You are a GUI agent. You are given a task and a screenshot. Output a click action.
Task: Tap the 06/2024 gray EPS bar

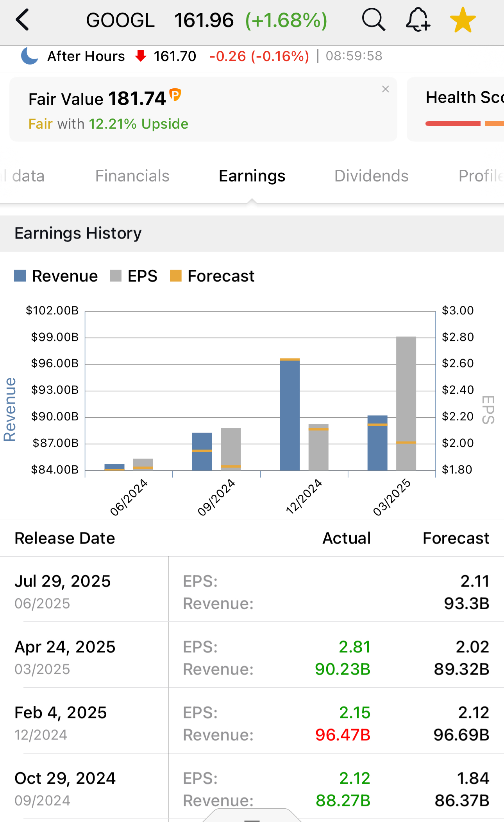point(143,464)
